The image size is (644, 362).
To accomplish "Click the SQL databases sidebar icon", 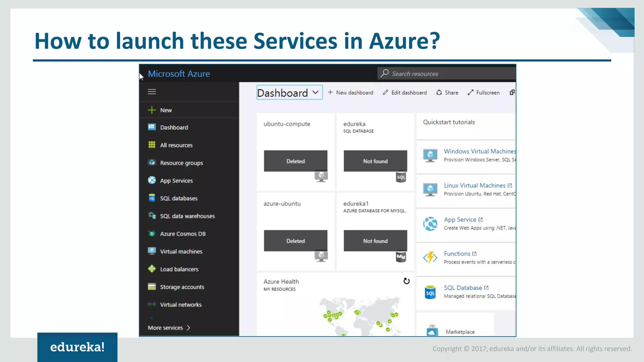I will coord(152,198).
